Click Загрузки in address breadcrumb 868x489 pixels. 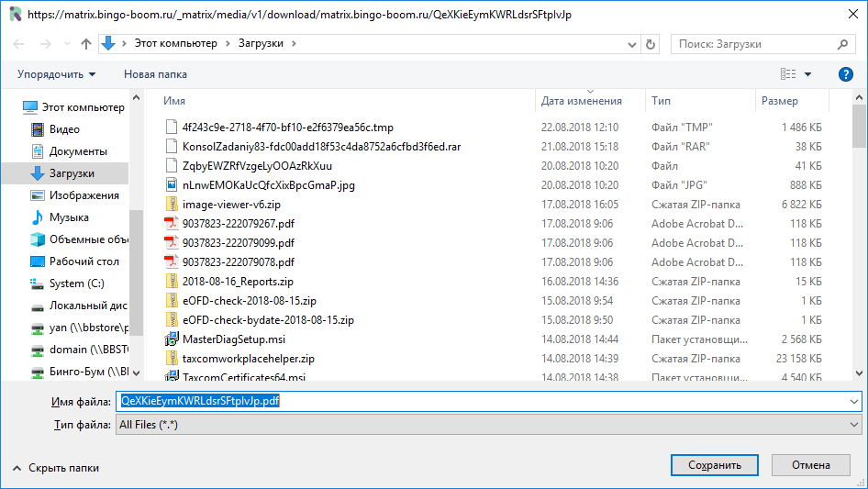point(261,43)
